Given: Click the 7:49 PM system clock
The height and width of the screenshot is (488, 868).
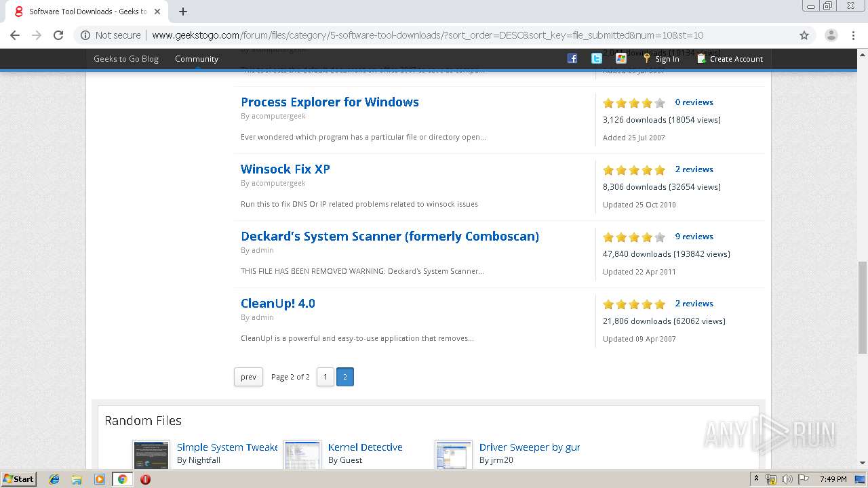Looking at the screenshot, I should tap(833, 479).
